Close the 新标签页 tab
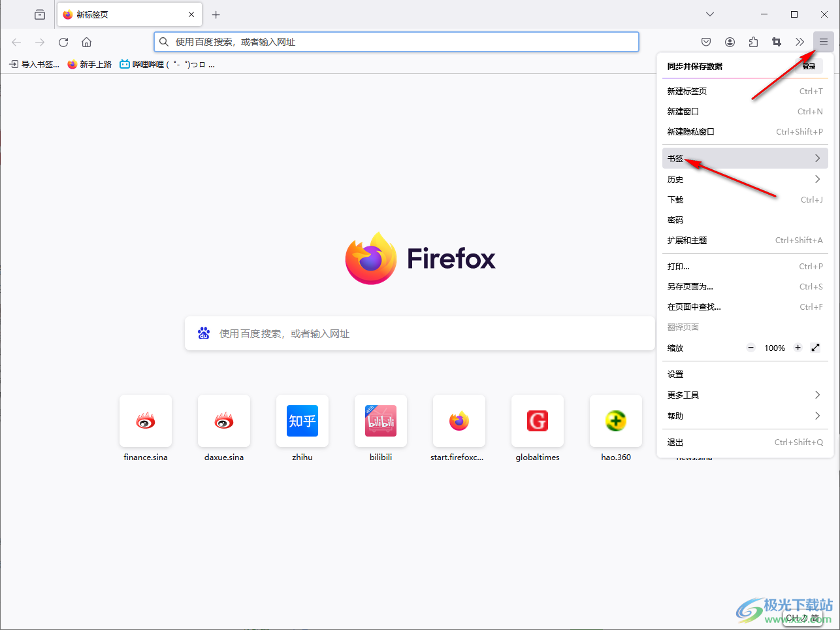 click(x=191, y=14)
